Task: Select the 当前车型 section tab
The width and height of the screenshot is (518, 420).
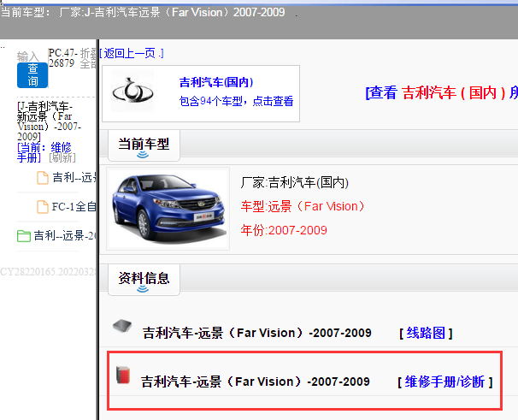Action: coord(144,145)
